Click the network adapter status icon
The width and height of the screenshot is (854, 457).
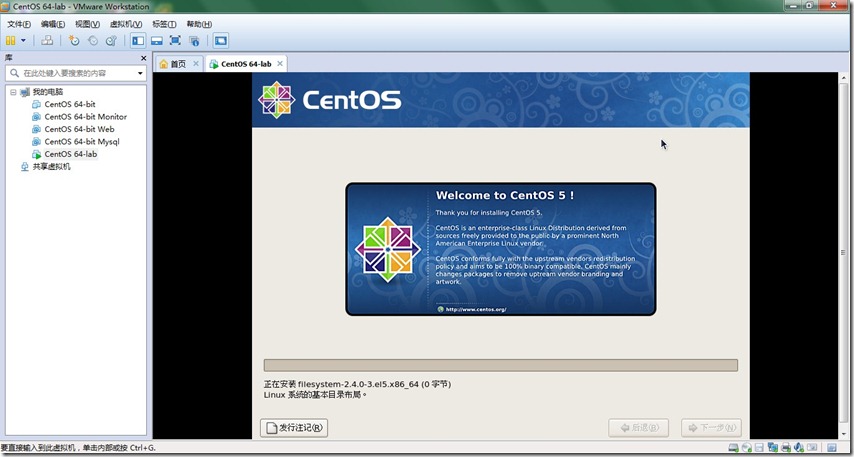[773, 448]
